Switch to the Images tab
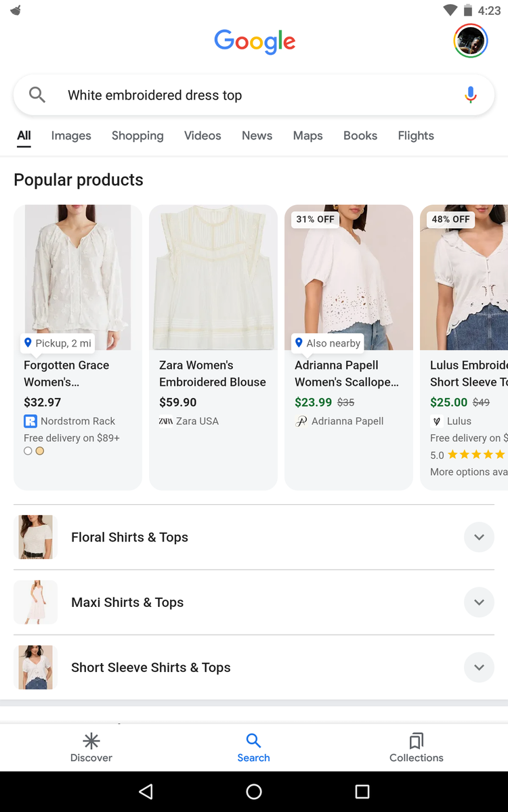Viewport: 508px width, 812px height. (71, 136)
